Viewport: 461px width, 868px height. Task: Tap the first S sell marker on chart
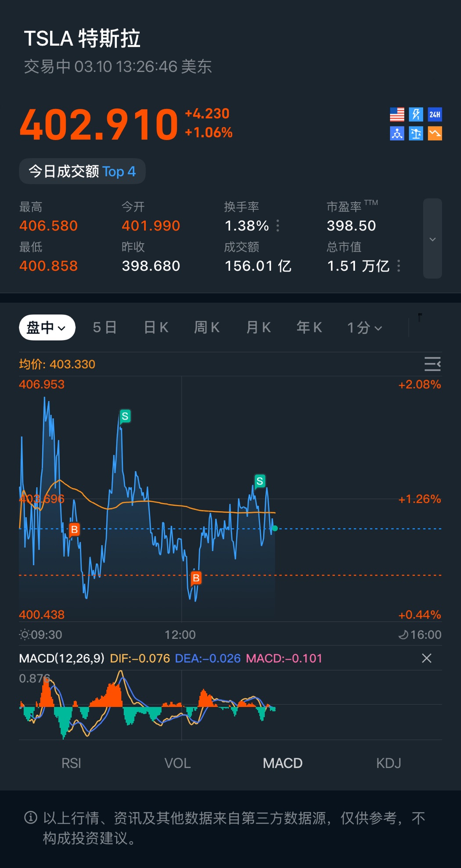(125, 416)
